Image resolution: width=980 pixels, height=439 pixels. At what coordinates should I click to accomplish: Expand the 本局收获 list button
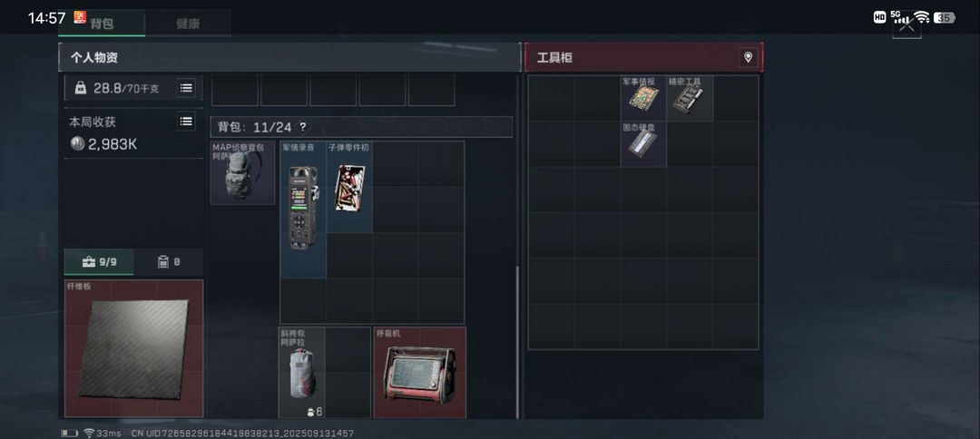click(186, 122)
